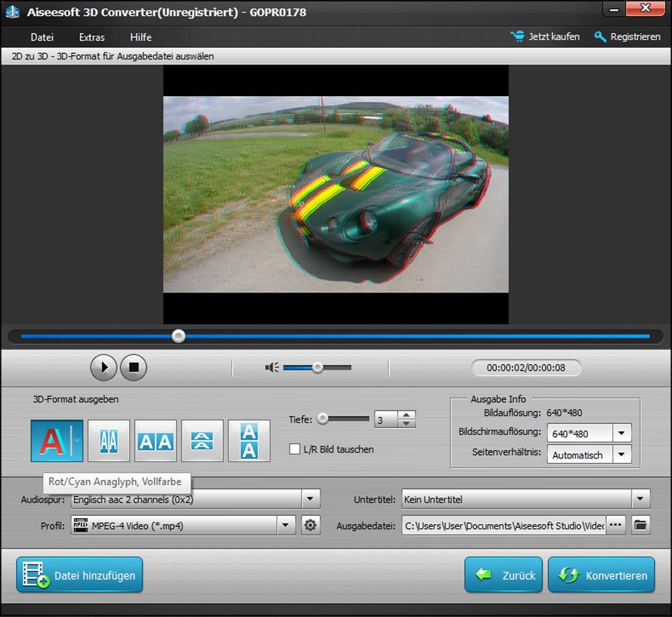Open the Datei menu
The image size is (672, 617).
(x=42, y=37)
